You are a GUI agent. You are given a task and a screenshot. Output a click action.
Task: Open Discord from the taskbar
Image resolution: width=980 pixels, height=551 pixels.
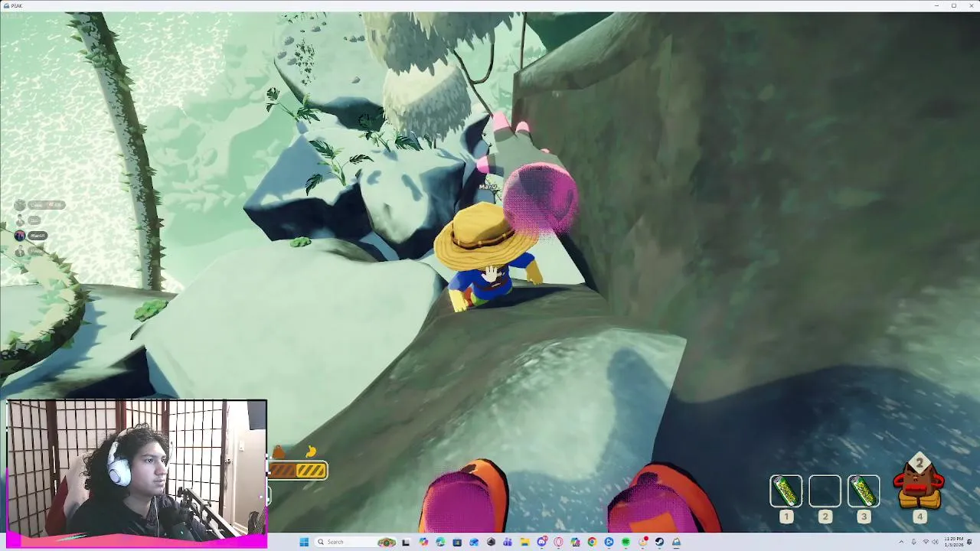coord(541,542)
